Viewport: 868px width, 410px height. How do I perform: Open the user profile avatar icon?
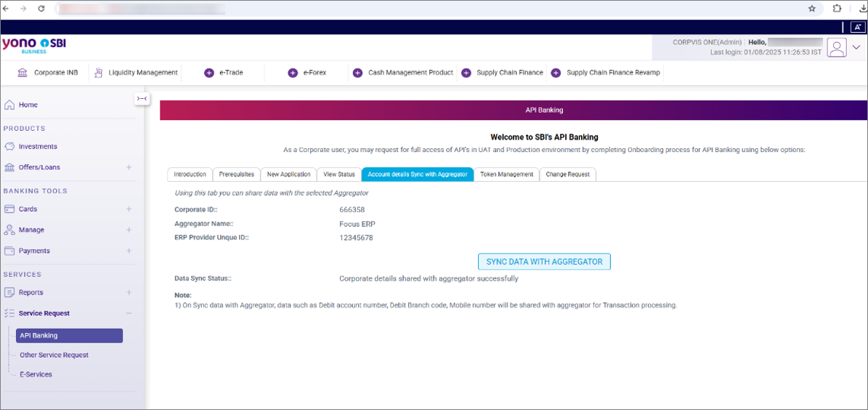837,48
